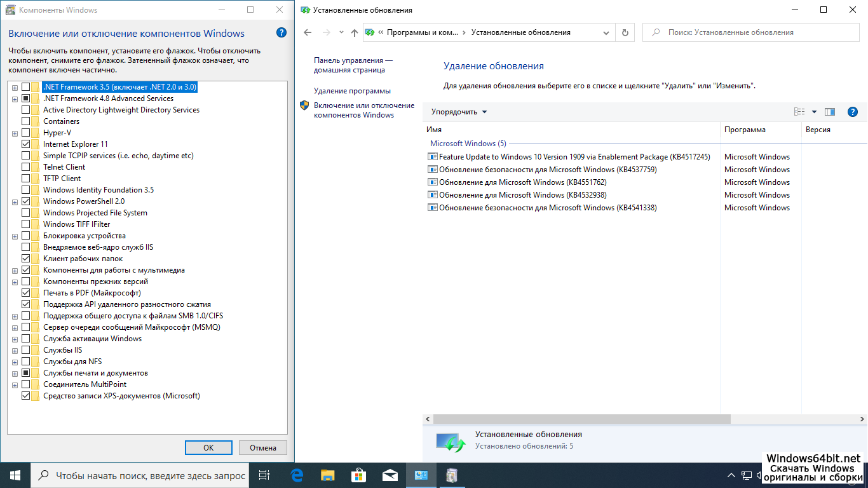Image resolution: width=868 pixels, height=488 pixels.
Task: Open help in Windows Features dialog
Action: pyautogui.click(x=281, y=33)
